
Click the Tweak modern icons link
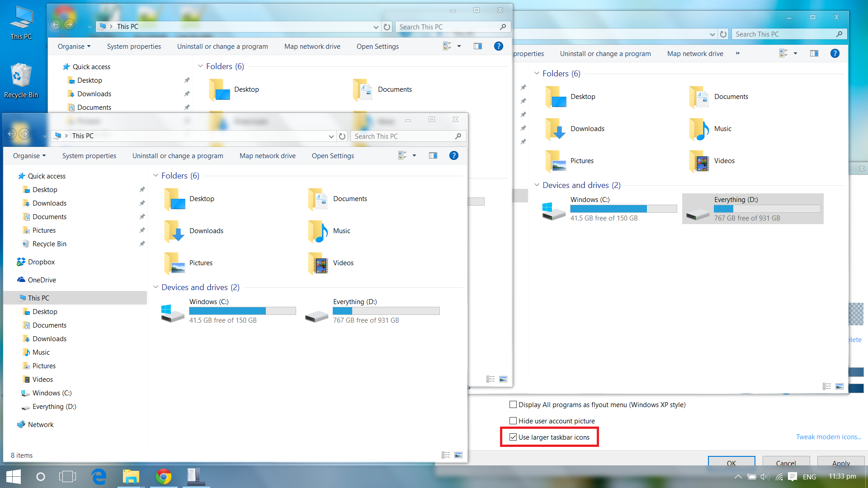828,436
